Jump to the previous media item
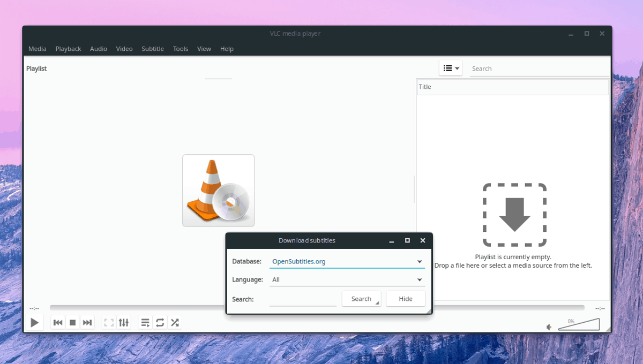This screenshot has height=364, width=643. [57, 322]
